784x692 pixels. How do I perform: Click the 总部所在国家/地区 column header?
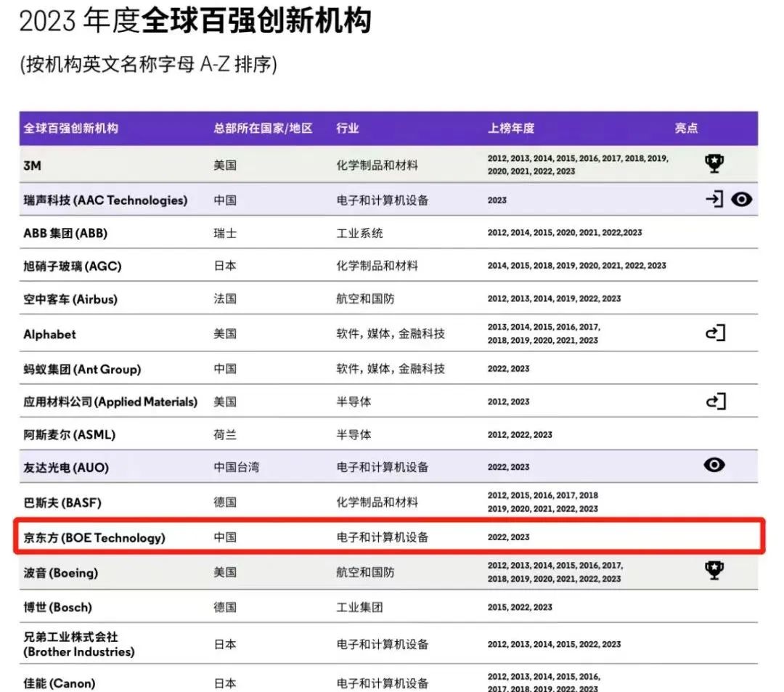click(x=263, y=128)
